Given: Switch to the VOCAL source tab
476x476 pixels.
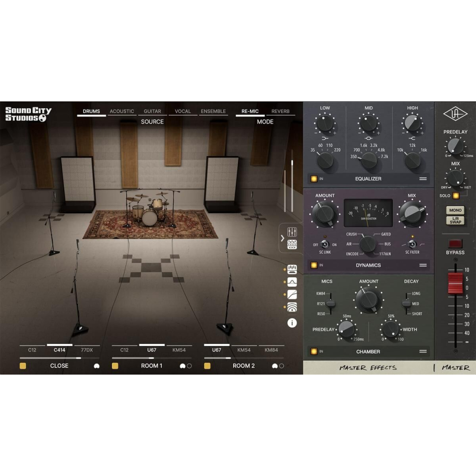Looking at the screenshot, I should (182, 111).
